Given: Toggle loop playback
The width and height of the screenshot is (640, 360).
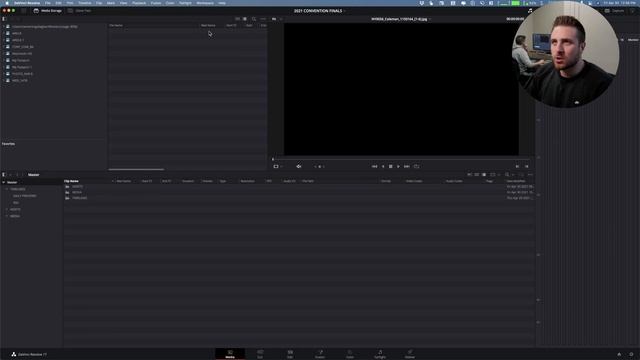Looking at the screenshot, I should (416, 167).
